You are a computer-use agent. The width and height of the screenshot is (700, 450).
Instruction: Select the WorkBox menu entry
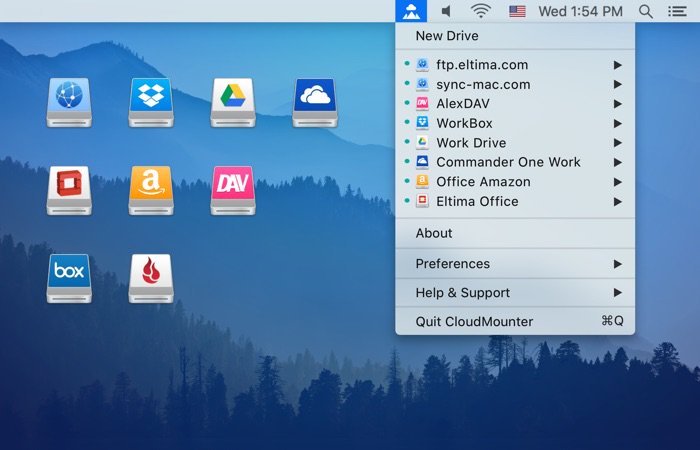coord(515,123)
